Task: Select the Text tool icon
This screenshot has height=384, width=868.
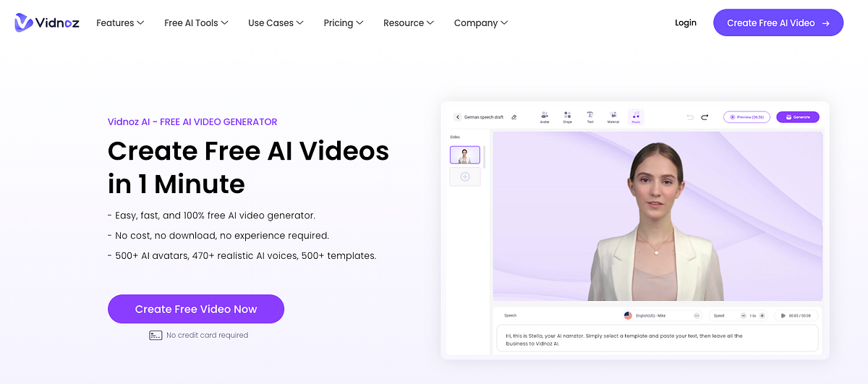Action: 590,117
